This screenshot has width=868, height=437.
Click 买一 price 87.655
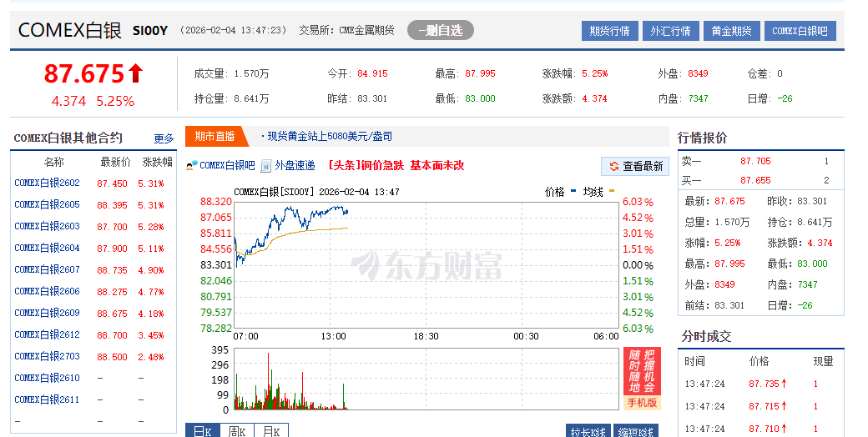click(x=755, y=180)
